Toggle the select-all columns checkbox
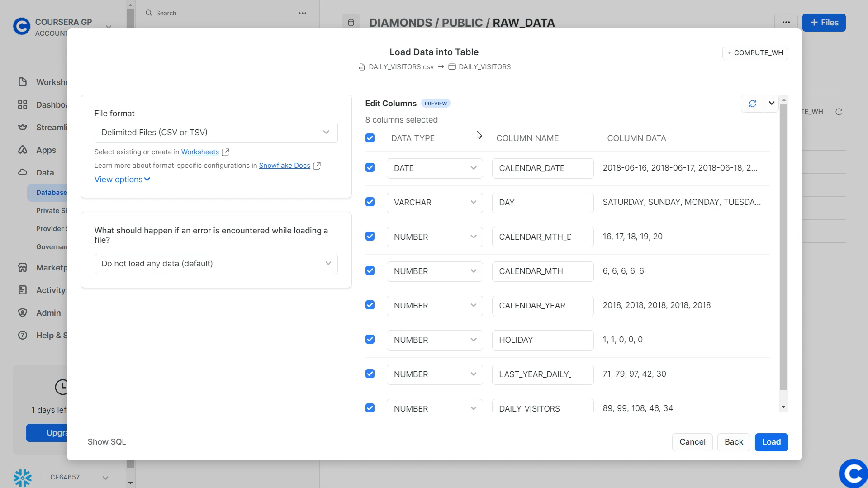 pyautogui.click(x=370, y=138)
